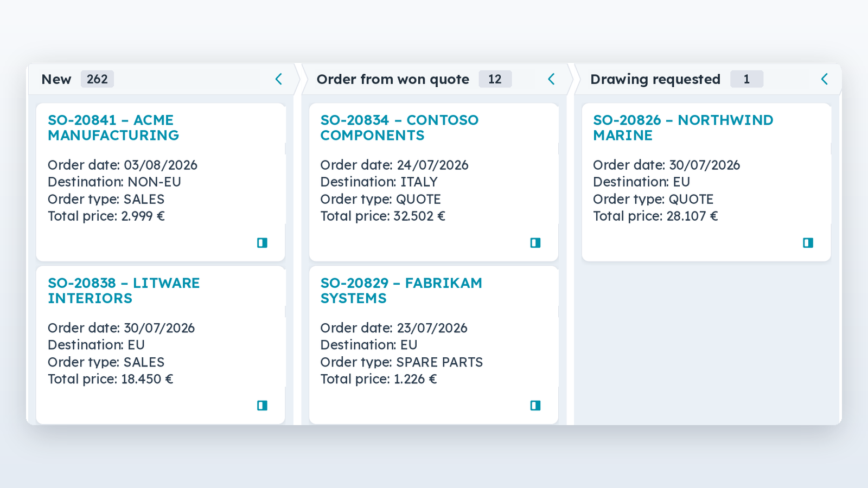The height and width of the screenshot is (488, 868).
Task: Click Order type: QUOTE on NORTHWIND card
Action: [x=653, y=199]
